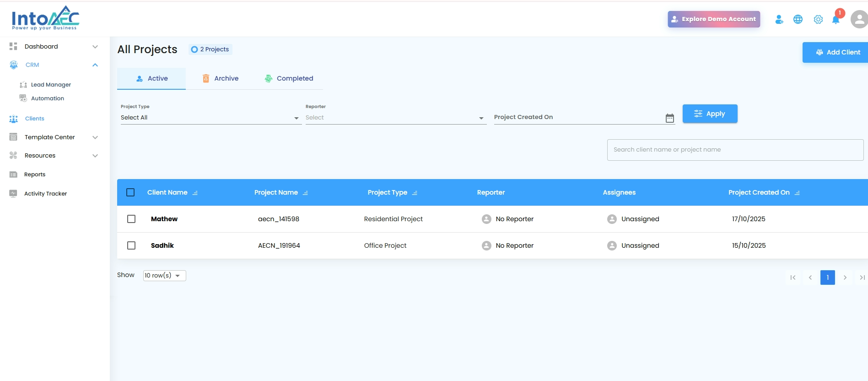Image resolution: width=868 pixels, height=381 pixels.
Task: Click the 2 Projects count badge
Action: [210, 49]
